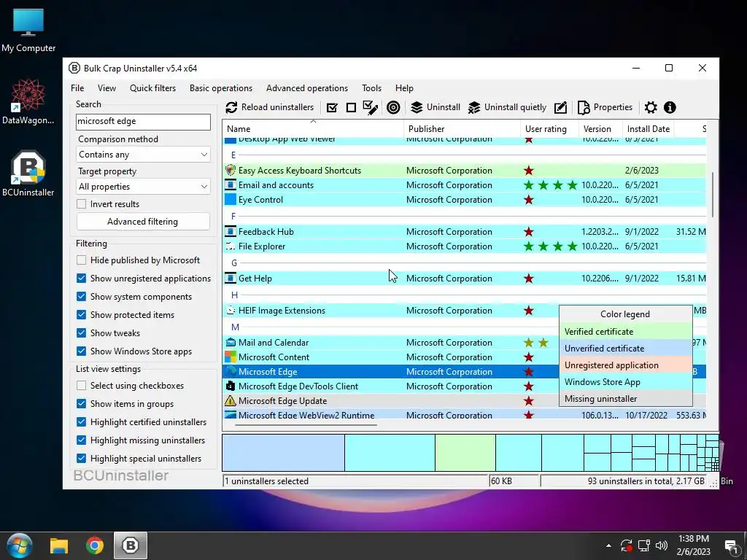Show hidden tray icons arrow
This screenshot has width=747, height=560.
tap(608, 545)
